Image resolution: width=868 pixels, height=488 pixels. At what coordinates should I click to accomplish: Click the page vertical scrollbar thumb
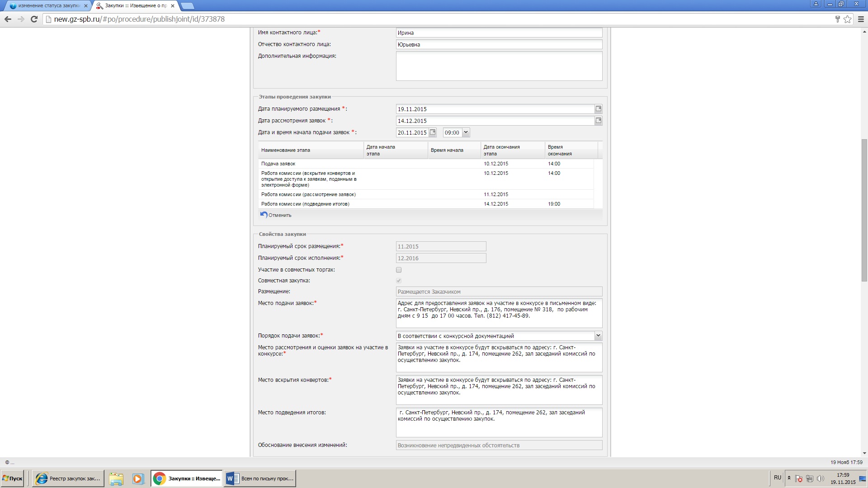[x=864, y=210]
